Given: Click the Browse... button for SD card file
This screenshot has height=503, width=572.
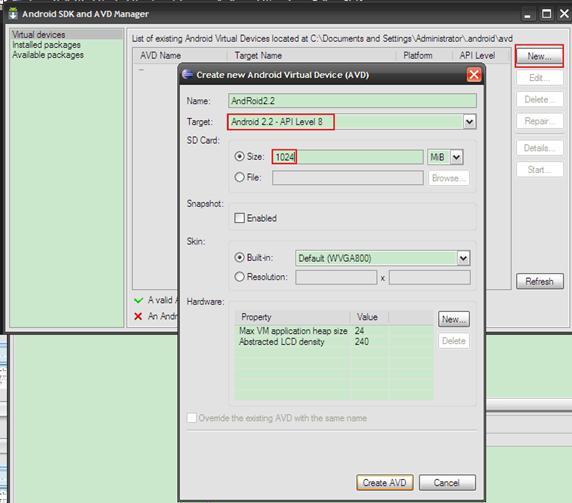Looking at the screenshot, I should [x=449, y=178].
